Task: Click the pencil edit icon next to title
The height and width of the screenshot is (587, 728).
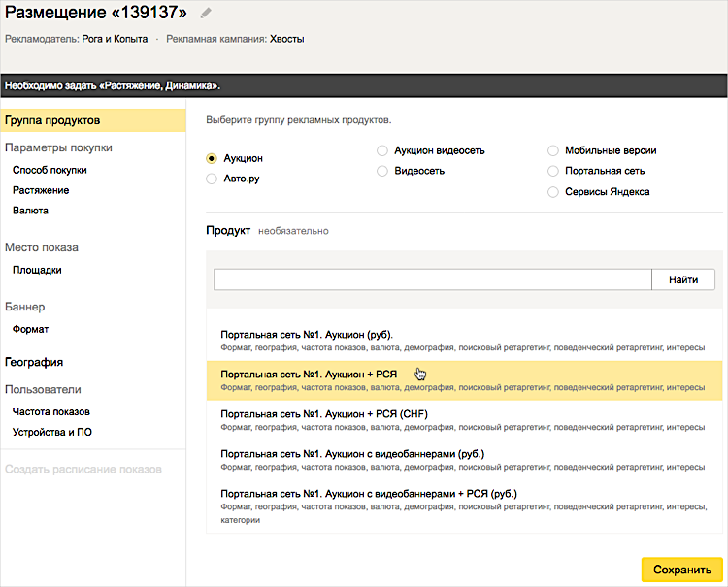Action: pos(206,13)
